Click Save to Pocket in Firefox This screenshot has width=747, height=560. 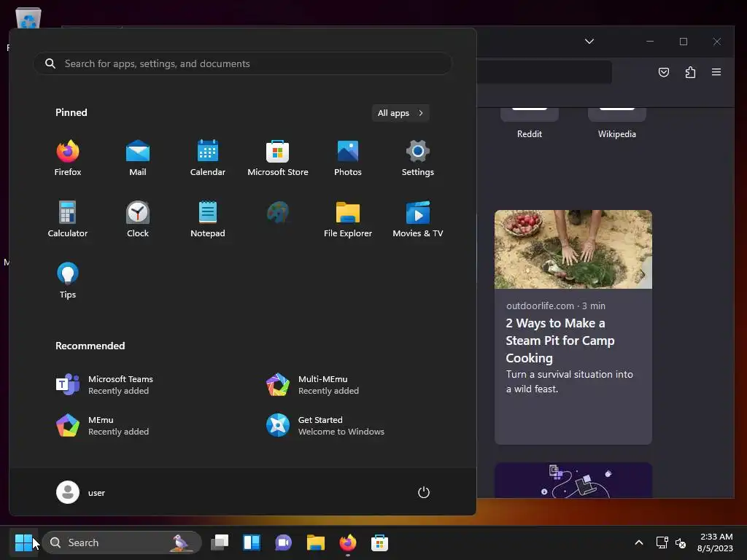(664, 72)
